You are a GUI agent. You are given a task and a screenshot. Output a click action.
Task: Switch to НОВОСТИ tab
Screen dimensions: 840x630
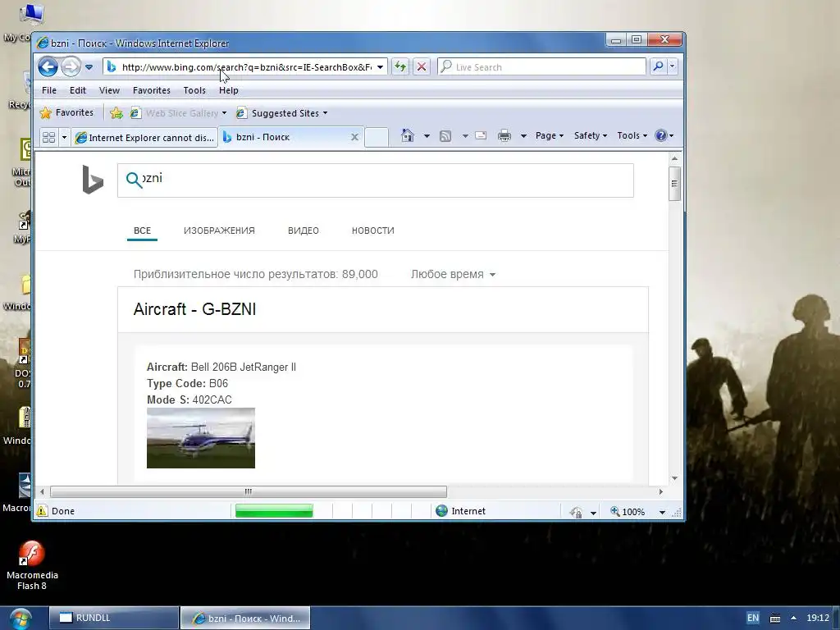(373, 231)
